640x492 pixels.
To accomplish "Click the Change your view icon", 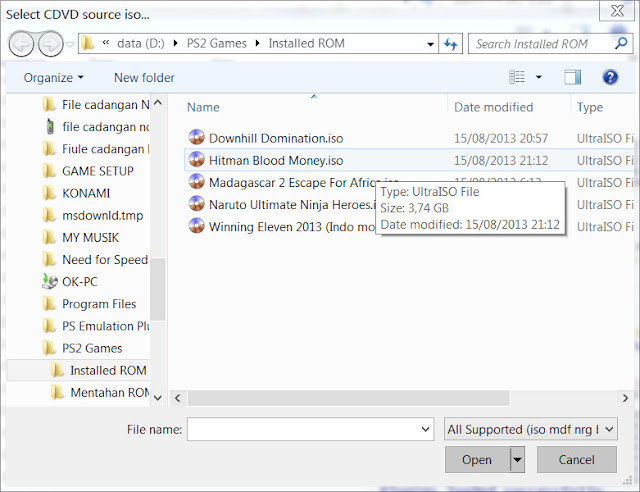I will click(x=517, y=77).
